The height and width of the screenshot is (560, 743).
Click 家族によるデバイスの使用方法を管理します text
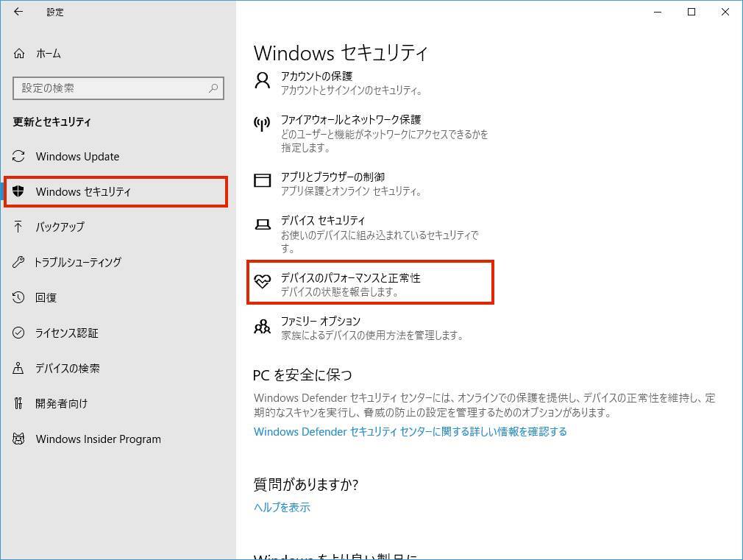(372, 336)
